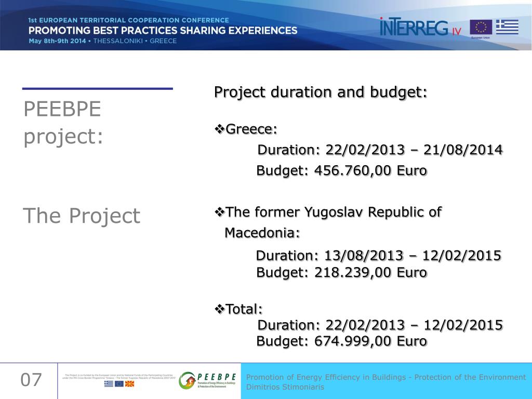532x399 pixels.
Task: Click 'Budget: 218.239,00 Euro' line
Action: pyautogui.click(x=342, y=272)
